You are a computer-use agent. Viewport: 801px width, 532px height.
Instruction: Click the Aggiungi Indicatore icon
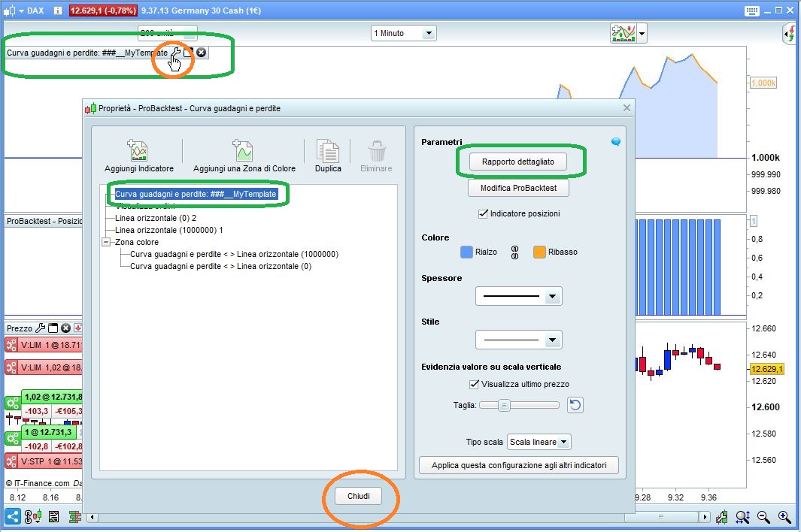[138, 150]
